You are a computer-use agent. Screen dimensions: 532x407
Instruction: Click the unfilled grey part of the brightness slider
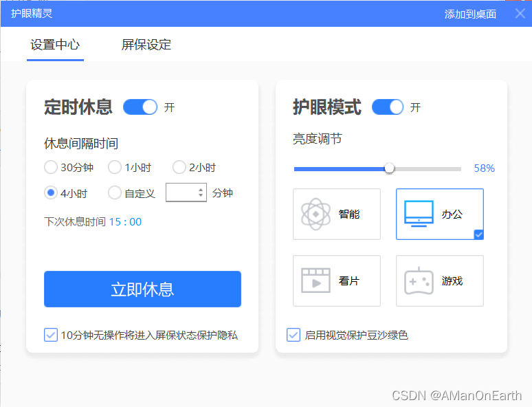point(428,168)
